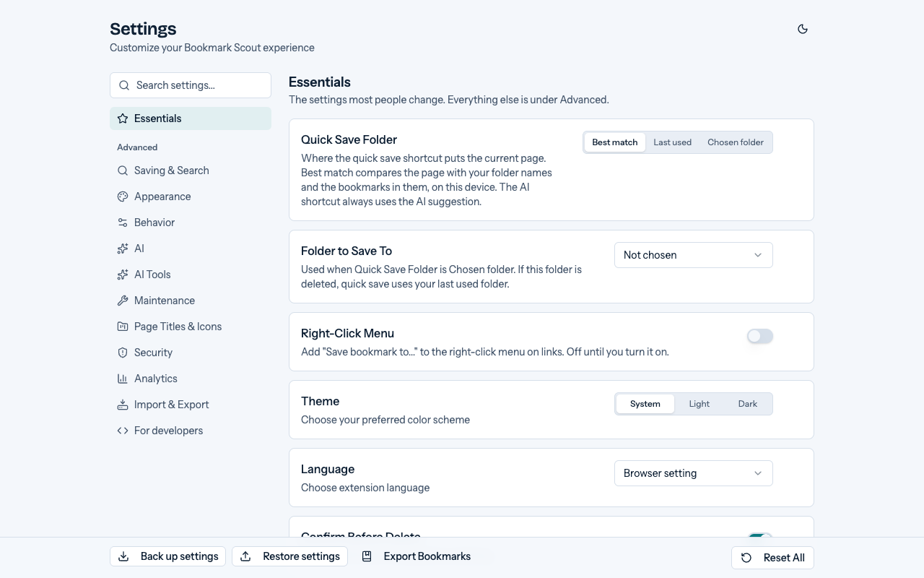Click the Appearance palette icon

click(123, 197)
